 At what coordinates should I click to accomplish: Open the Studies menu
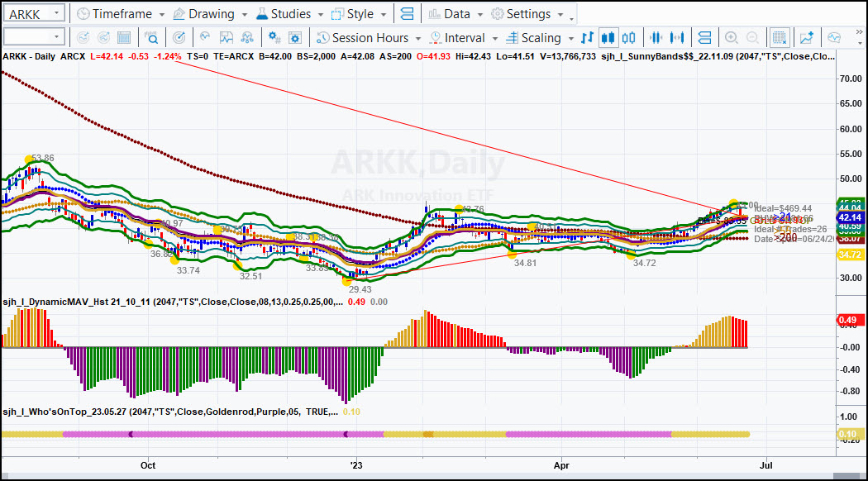click(x=290, y=14)
